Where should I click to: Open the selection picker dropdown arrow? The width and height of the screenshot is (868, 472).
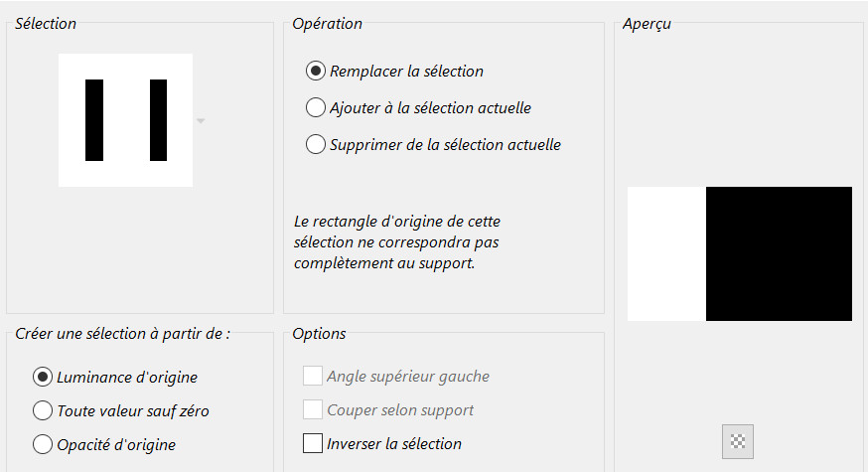coord(201,120)
